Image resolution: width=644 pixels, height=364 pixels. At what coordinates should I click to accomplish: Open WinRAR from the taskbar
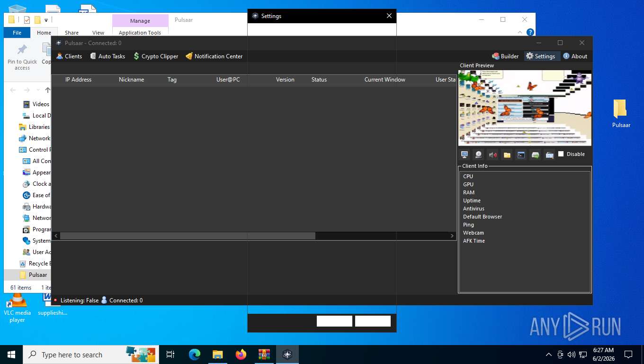[264, 355]
